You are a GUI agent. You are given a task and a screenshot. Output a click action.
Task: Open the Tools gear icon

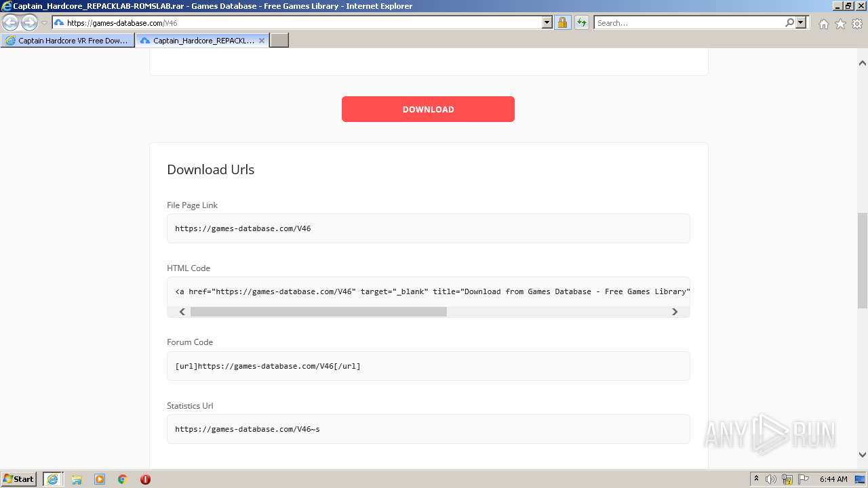[857, 24]
